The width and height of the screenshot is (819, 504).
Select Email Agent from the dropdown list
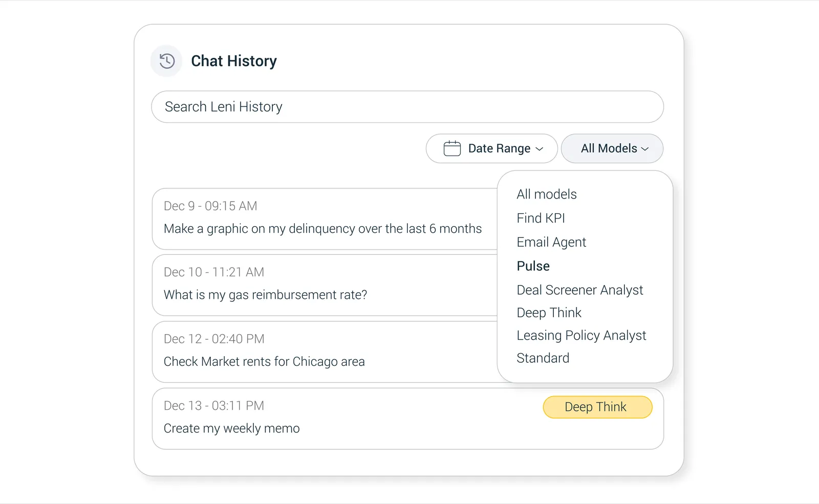[551, 243]
